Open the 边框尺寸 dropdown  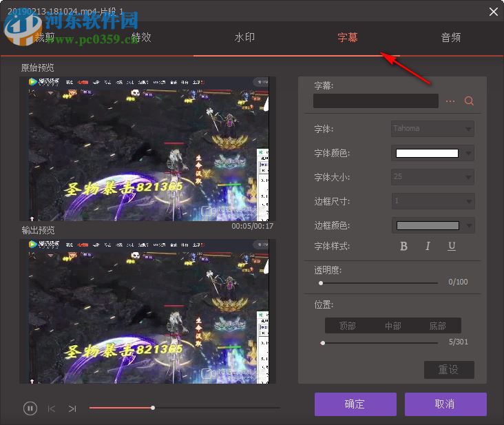(x=433, y=201)
